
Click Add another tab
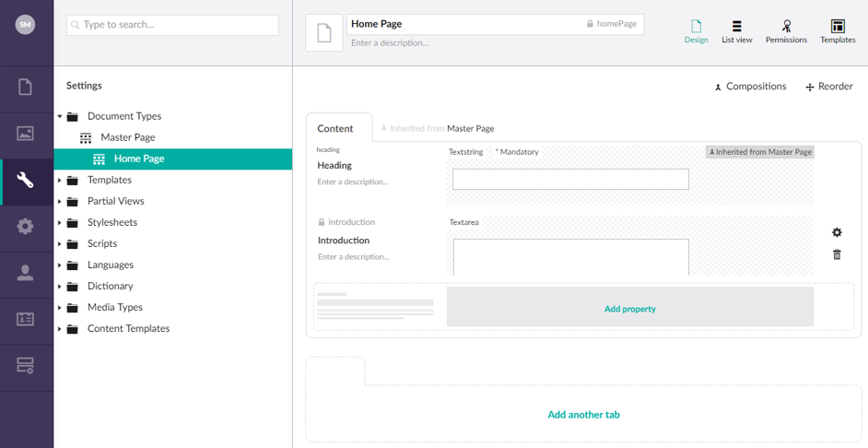(583, 415)
